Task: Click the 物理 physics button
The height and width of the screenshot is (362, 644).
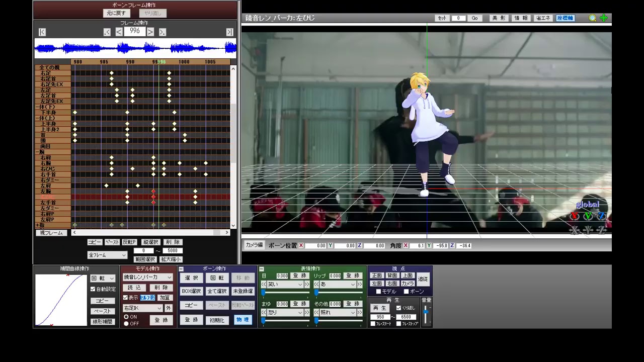Action: [243, 320]
